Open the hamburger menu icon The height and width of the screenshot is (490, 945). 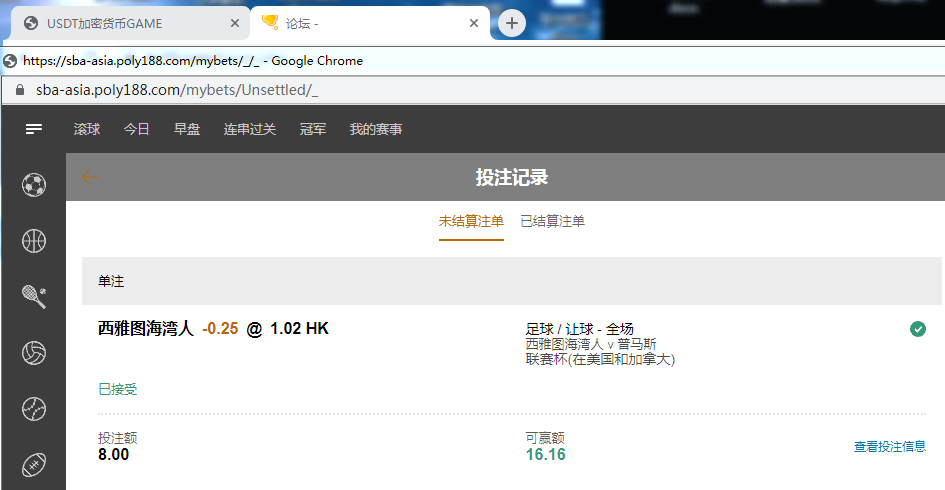pyautogui.click(x=34, y=129)
